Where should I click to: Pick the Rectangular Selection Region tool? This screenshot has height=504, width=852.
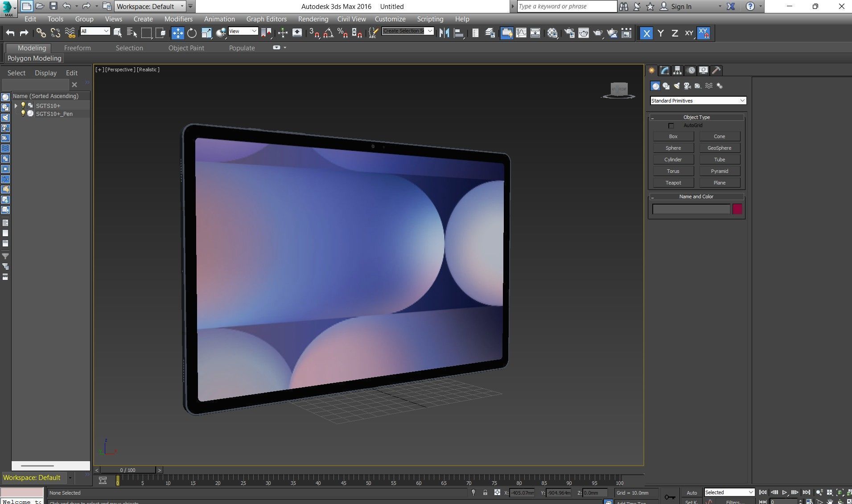click(x=146, y=33)
